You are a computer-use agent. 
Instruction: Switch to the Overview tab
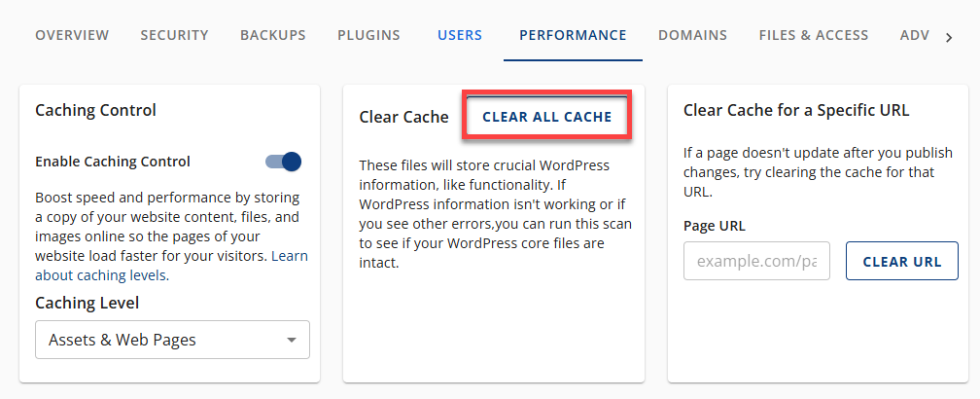pyautogui.click(x=72, y=35)
